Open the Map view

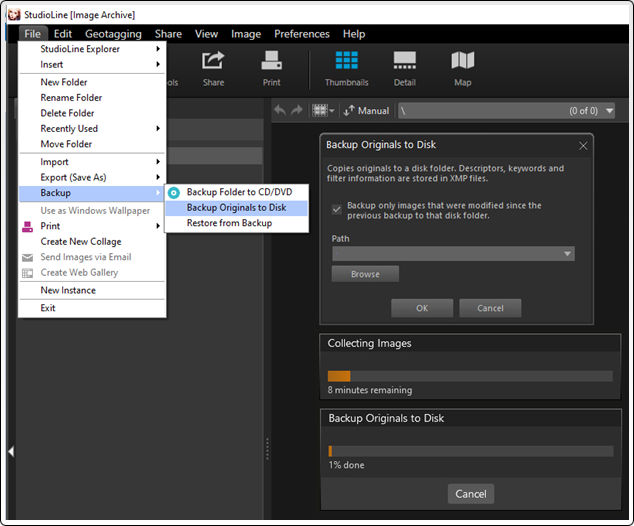[x=462, y=68]
